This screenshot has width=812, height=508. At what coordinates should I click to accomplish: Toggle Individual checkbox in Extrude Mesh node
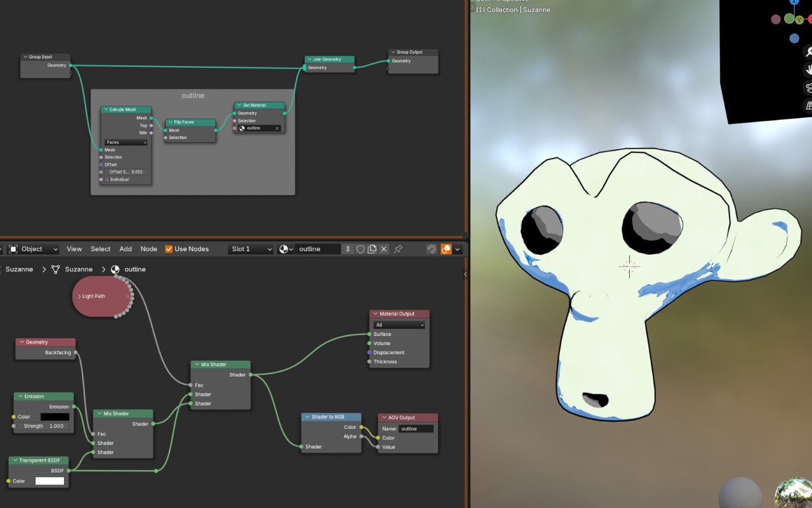click(x=107, y=179)
